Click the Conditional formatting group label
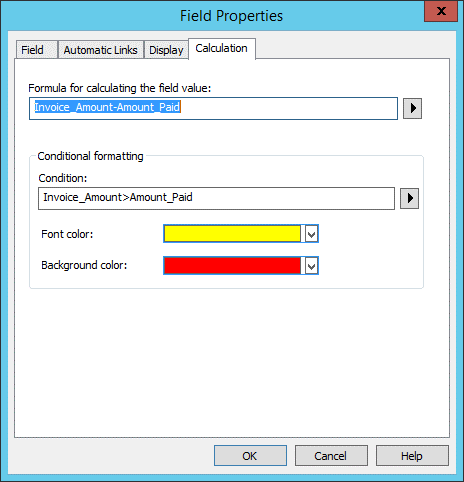464x482 pixels. click(90, 156)
